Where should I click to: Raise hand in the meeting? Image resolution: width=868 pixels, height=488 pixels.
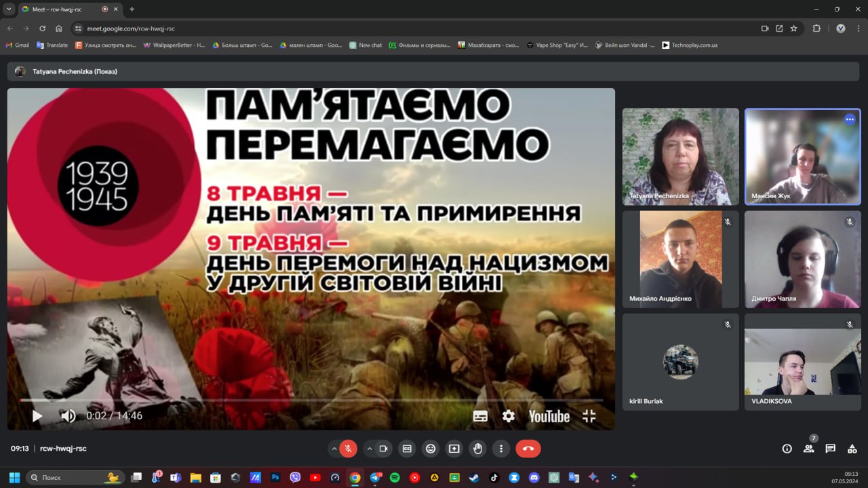coord(478,449)
